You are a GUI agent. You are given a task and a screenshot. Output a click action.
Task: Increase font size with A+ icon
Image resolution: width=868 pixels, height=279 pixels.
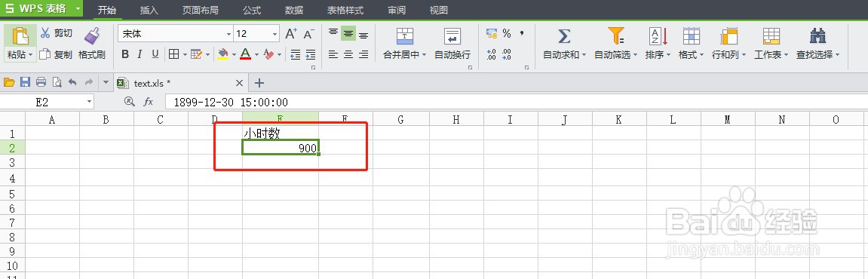pyautogui.click(x=291, y=34)
